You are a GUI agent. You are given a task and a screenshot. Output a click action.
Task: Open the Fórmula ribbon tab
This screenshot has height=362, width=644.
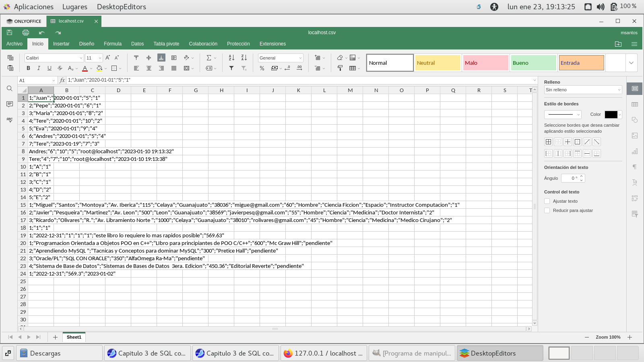pos(113,44)
